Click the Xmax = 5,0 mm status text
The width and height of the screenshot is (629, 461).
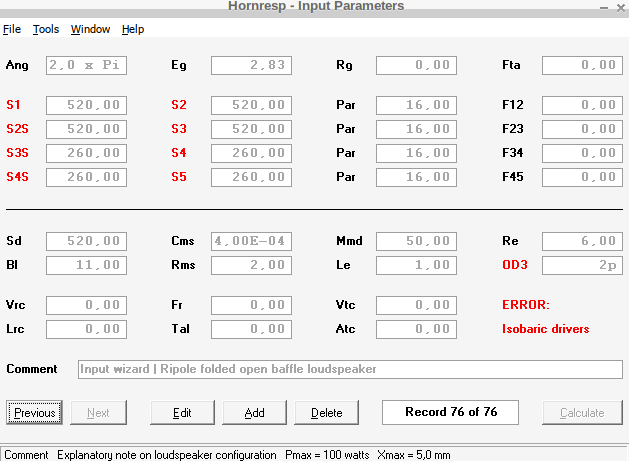414,455
